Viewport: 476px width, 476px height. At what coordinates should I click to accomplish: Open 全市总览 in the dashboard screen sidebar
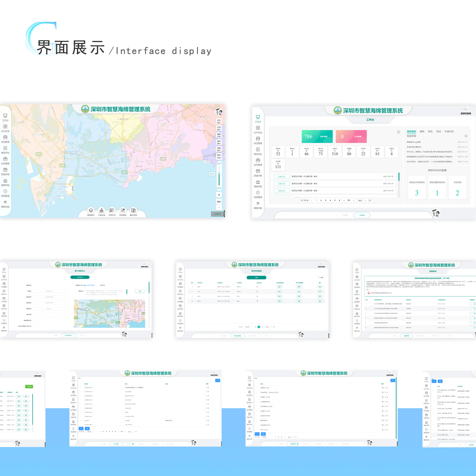point(258,130)
